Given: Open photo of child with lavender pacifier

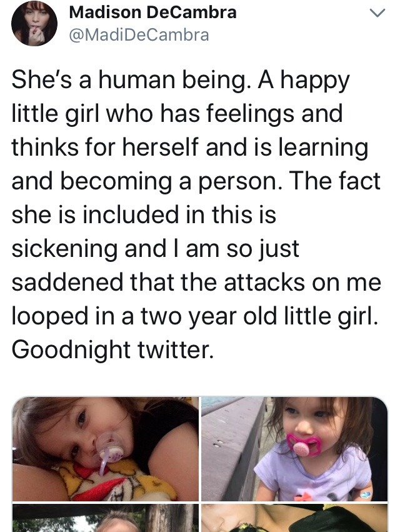Looking at the screenshot, I should pos(105,448).
